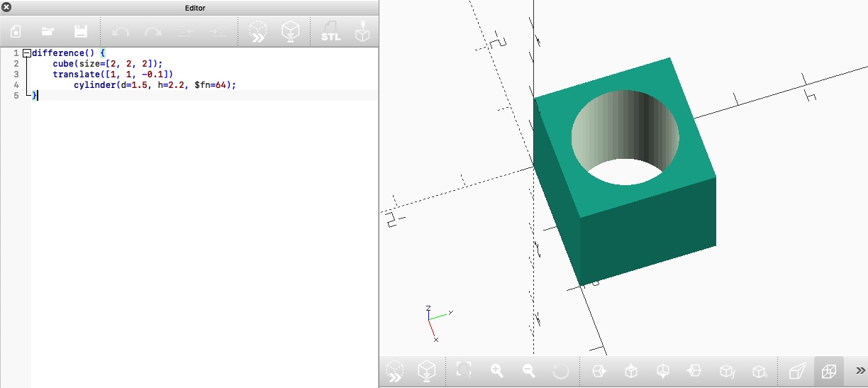Screen dimensions: 868x388
Task: Close the Editor panel
Action: pos(6,7)
